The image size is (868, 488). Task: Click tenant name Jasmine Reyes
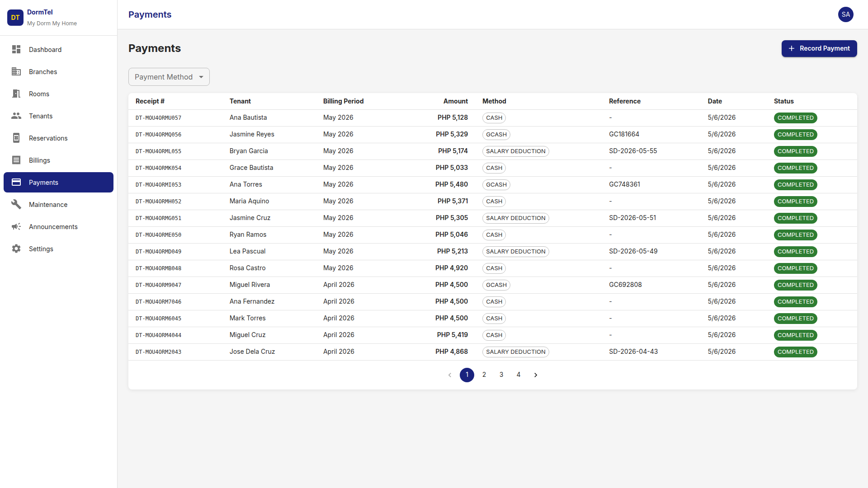coord(252,134)
